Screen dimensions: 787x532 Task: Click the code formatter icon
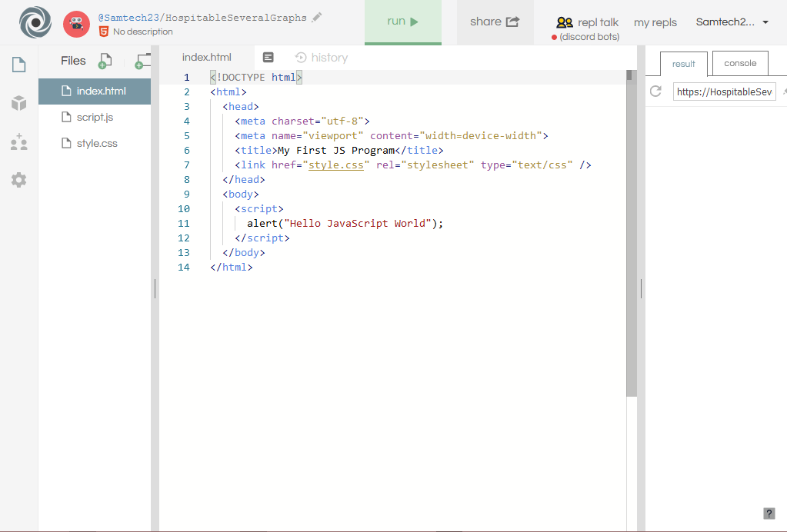point(268,58)
